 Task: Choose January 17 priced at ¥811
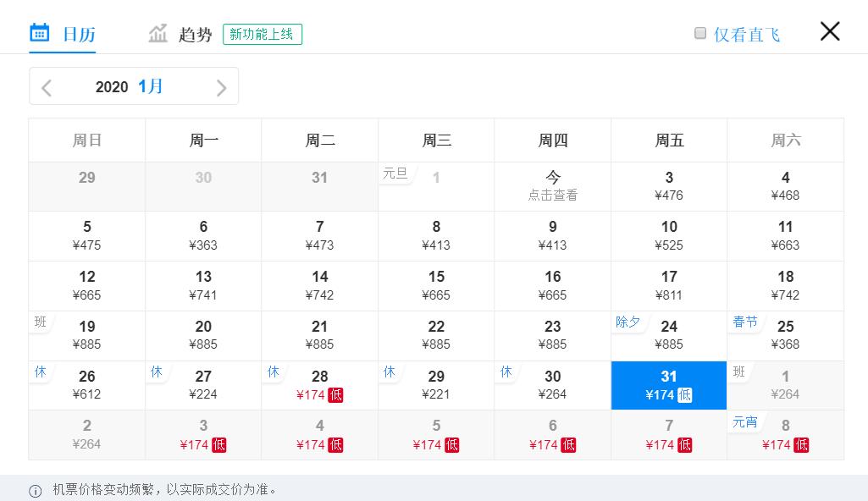[669, 286]
